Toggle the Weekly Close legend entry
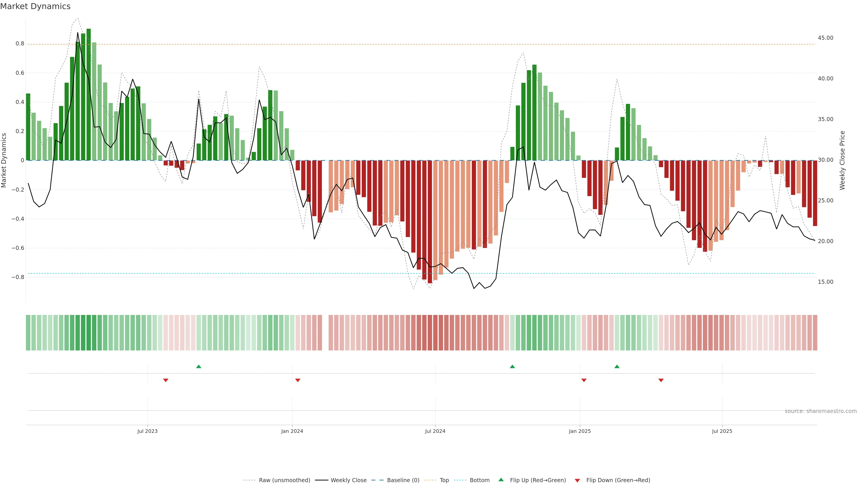This screenshot has height=488, width=868. point(348,480)
